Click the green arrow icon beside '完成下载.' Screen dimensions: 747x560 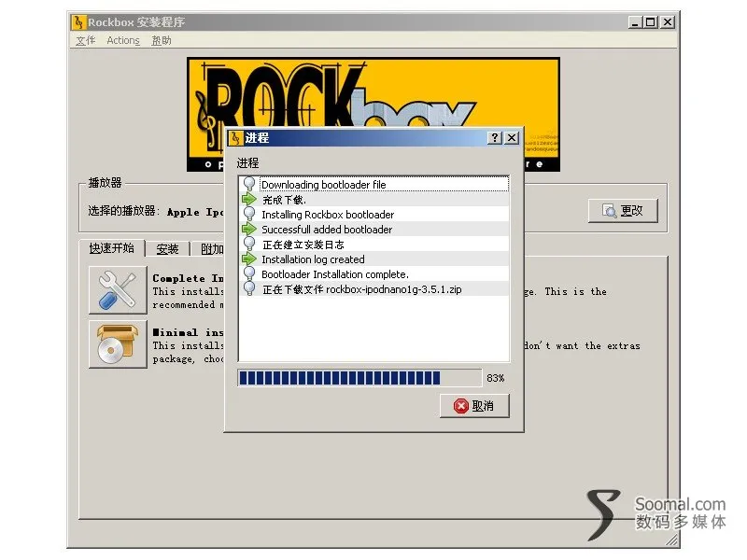pos(249,199)
